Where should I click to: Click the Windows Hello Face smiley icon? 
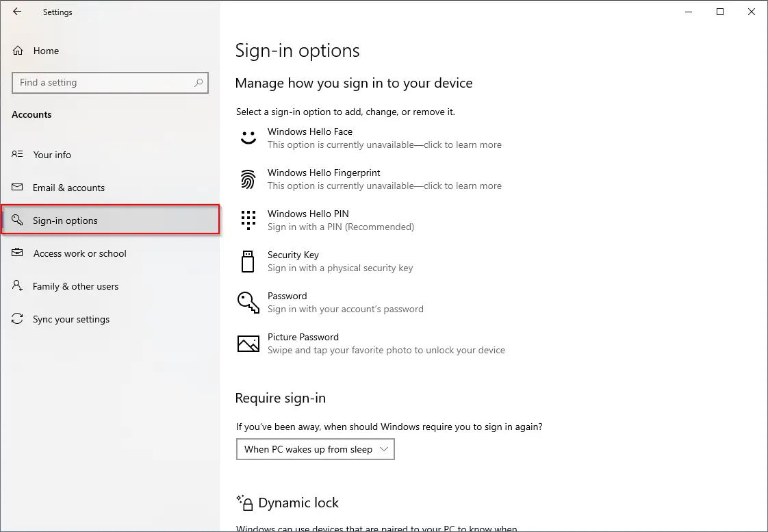coord(248,138)
